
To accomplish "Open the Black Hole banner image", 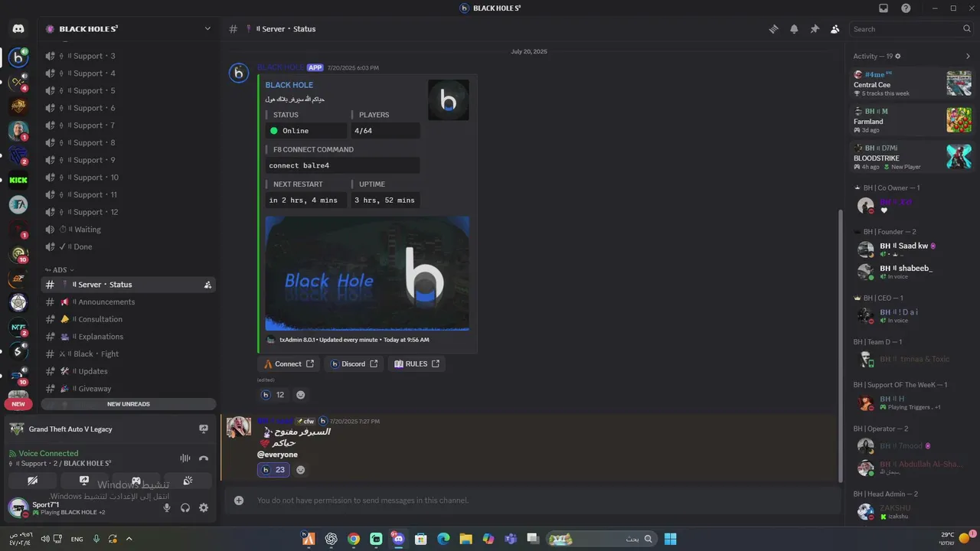I will coord(367,273).
